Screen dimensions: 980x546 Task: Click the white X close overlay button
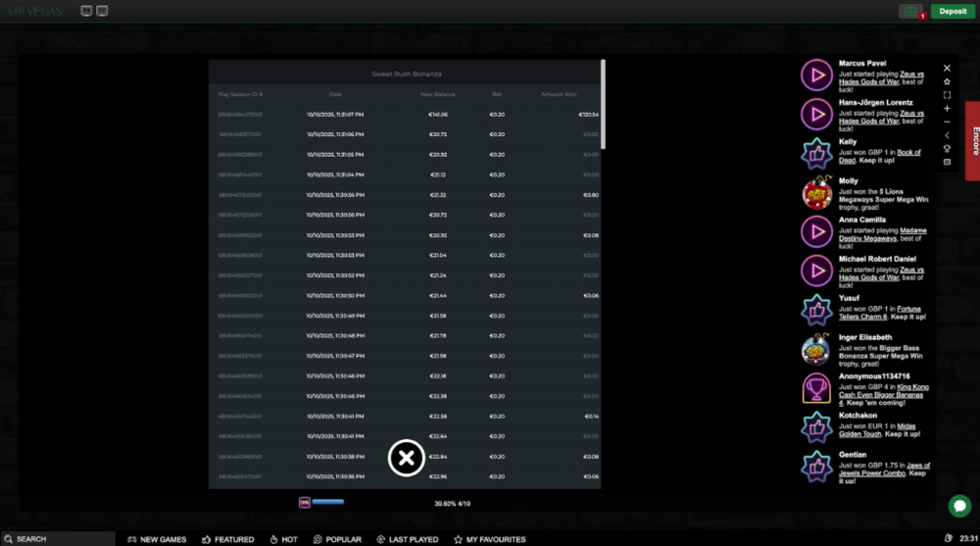pos(407,458)
